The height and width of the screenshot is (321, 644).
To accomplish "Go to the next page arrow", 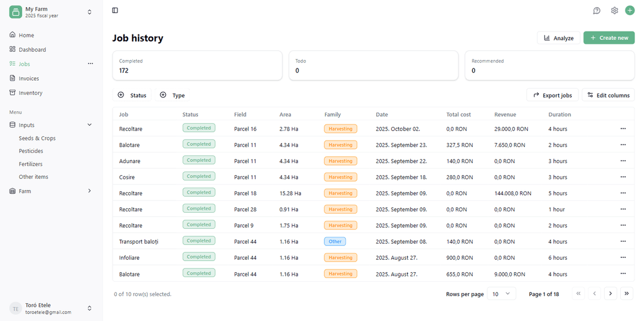I will pyautogui.click(x=610, y=293).
